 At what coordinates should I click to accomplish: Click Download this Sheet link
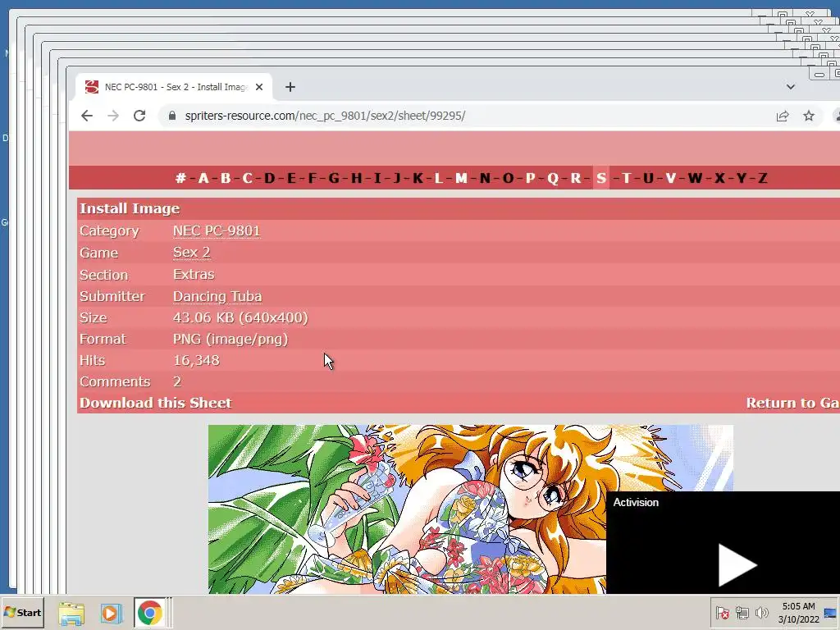coord(155,403)
